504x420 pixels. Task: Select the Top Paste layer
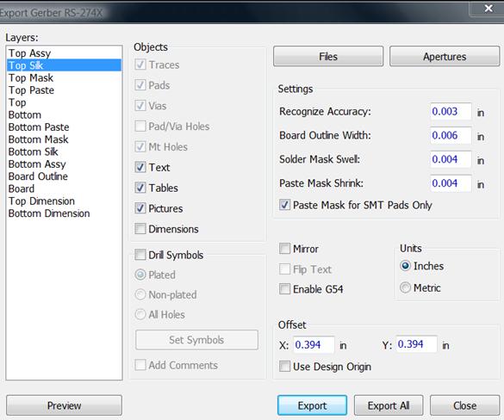pos(31,90)
